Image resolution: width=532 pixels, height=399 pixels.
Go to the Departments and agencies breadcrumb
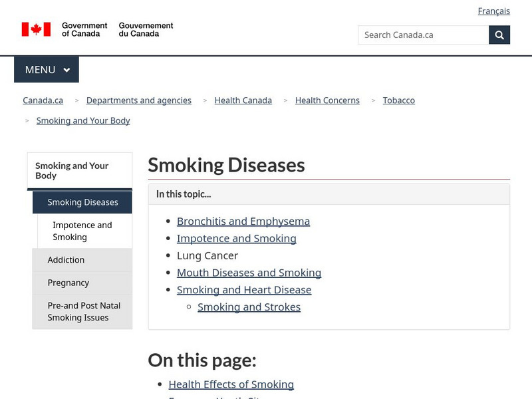[139, 100]
